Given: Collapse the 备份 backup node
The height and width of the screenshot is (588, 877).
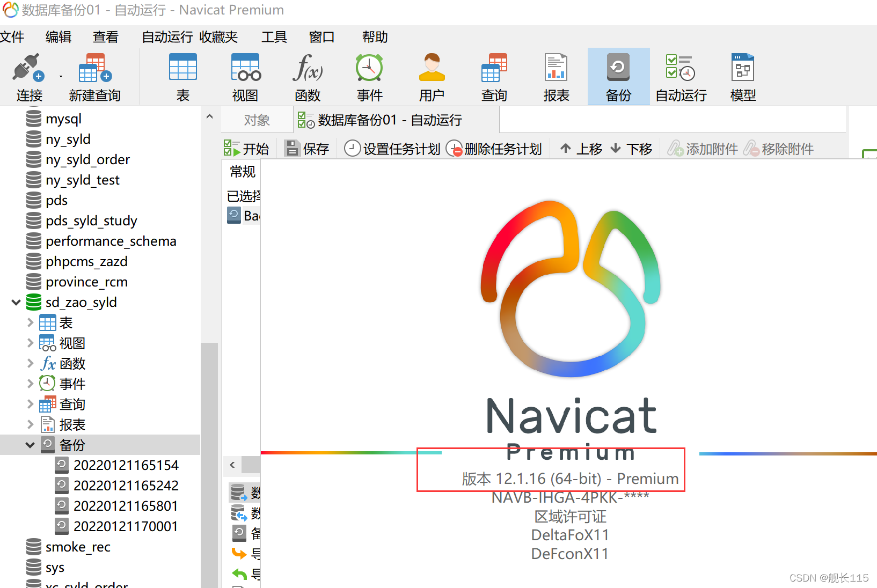Looking at the screenshot, I should [x=30, y=445].
